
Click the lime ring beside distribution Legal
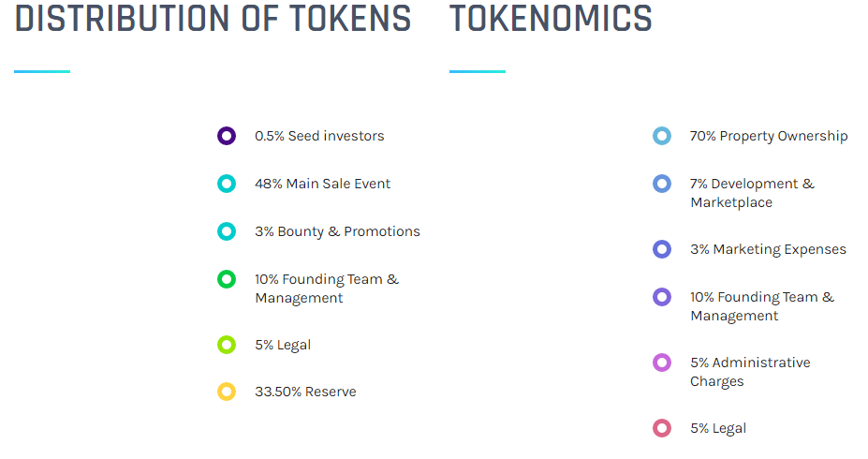tap(227, 345)
